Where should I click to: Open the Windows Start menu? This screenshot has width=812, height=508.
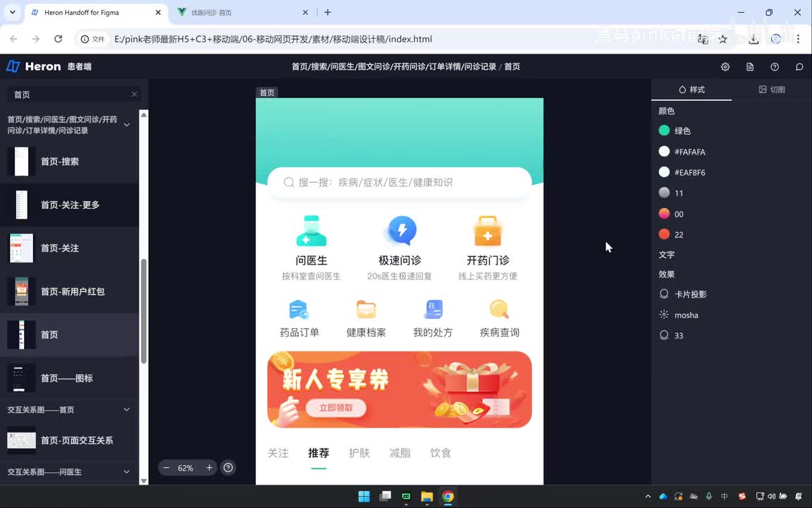(364, 496)
